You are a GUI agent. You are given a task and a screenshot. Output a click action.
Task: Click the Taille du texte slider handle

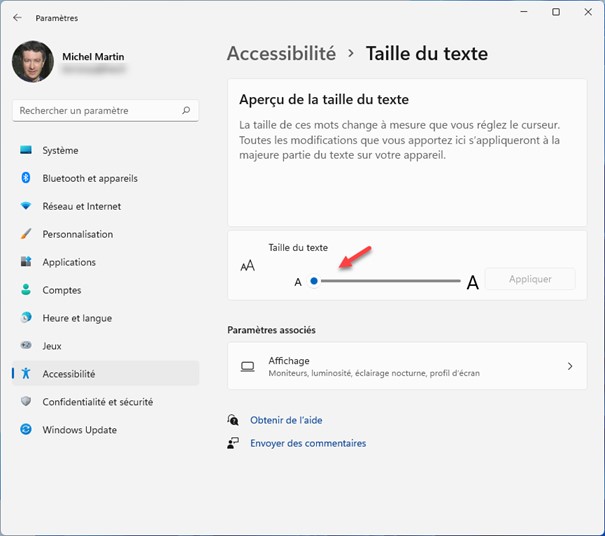coord(314,282)
